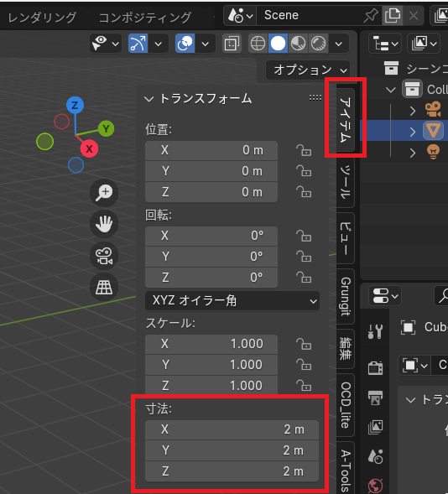This screenshot has width=448, height=494.
Task: Open the view object types visibility menu
Action: coord(106,43)
